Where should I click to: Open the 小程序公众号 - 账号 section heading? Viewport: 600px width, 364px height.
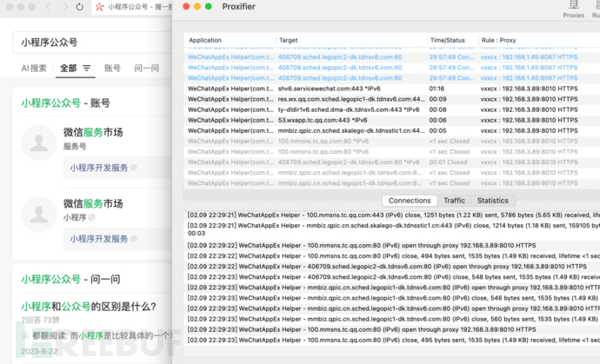point(65,103)
